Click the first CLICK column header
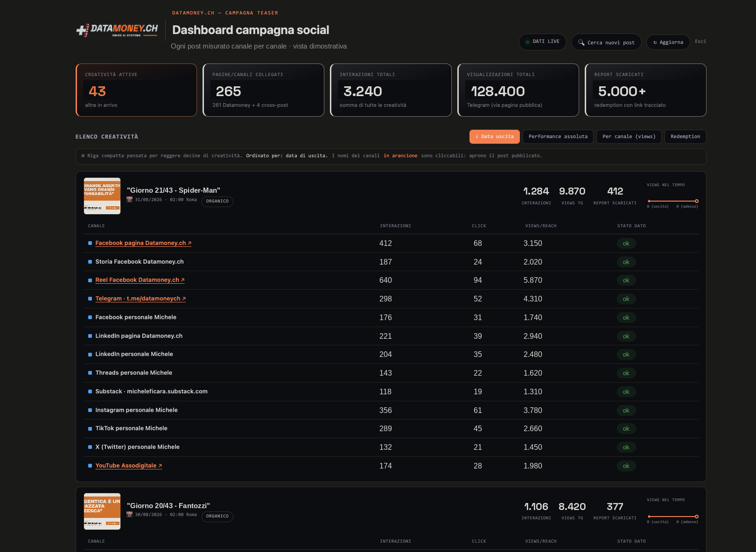This screenshot has width=756, height=552. tap(479, 226)
